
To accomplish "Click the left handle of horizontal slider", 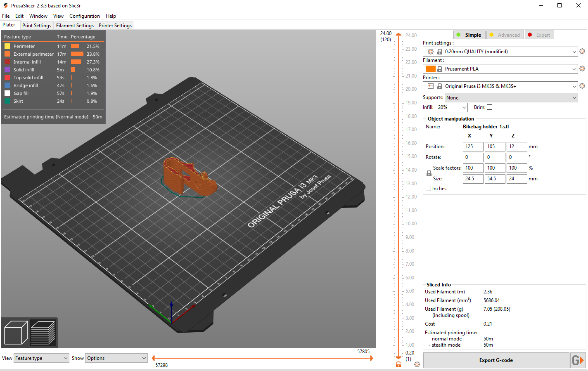I will 153,358.
